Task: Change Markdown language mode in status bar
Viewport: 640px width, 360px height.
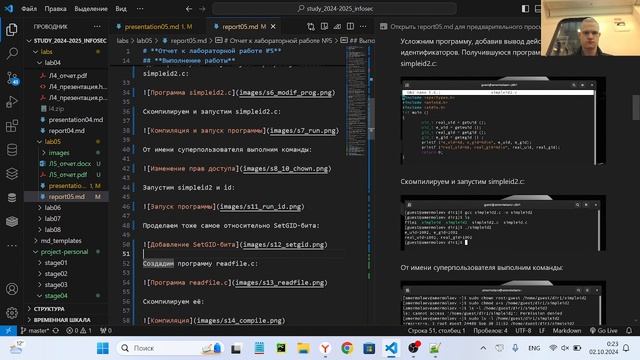Action: tap(567, 331)
